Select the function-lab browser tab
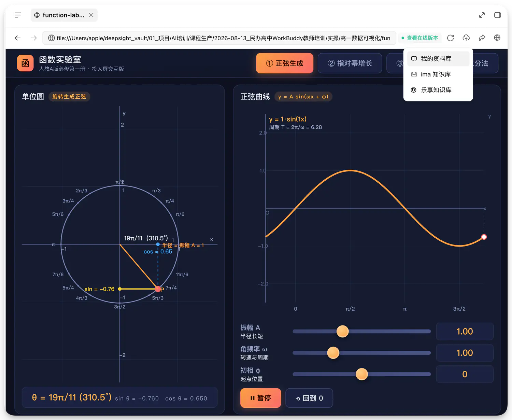This screenshot has height=420, width=512. tap(64, 15)
